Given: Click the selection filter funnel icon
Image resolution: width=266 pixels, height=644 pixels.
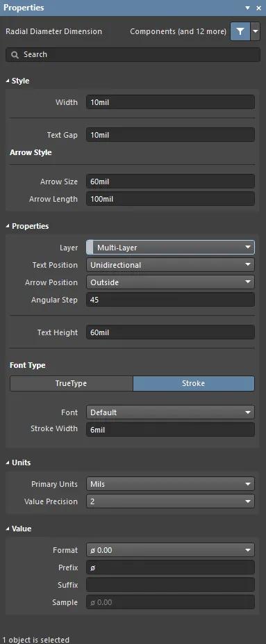Looking at the screenshot, I should point(240,31).
